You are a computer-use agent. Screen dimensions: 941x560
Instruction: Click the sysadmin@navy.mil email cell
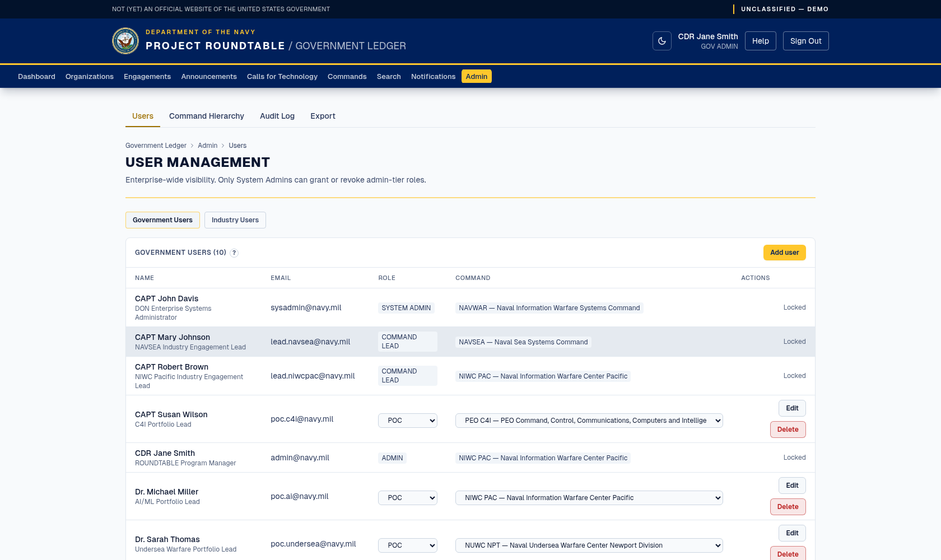306,307
